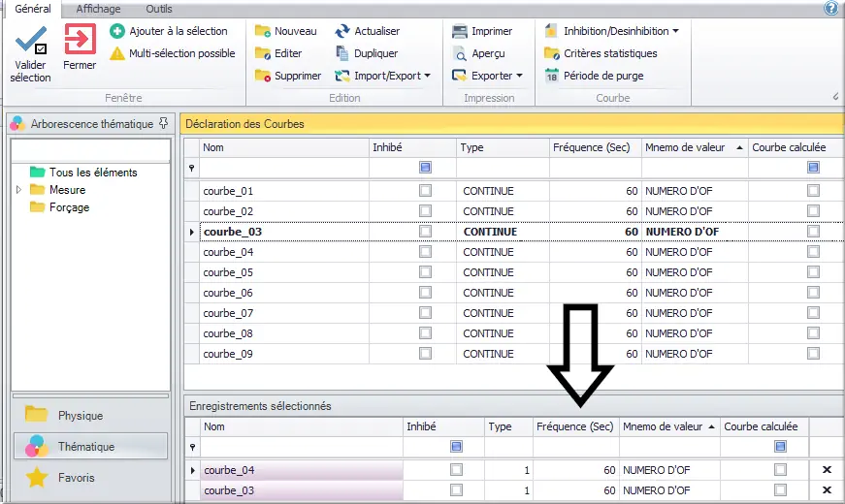
Task: Switch to the Général ribbon tab
Action: [33, 9]
